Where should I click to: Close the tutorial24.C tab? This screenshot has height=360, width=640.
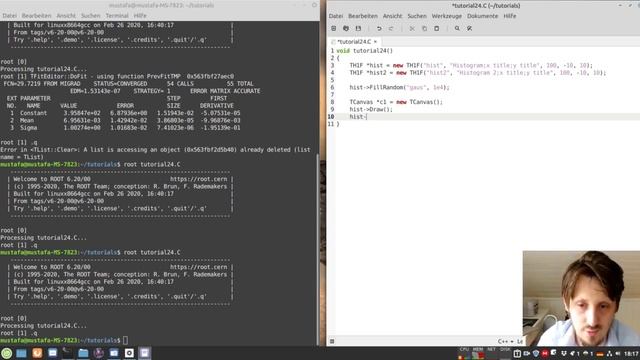375,42
